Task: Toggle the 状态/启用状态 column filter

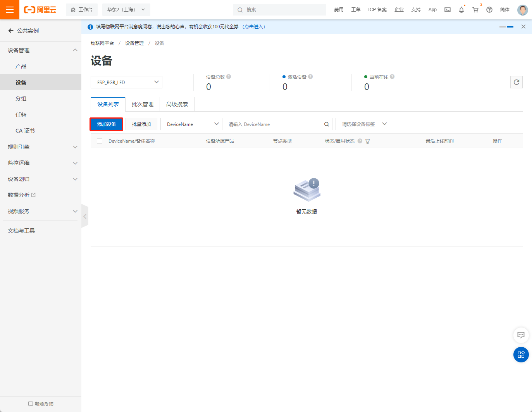Action: pyautogui.click(x=367, y=141)
